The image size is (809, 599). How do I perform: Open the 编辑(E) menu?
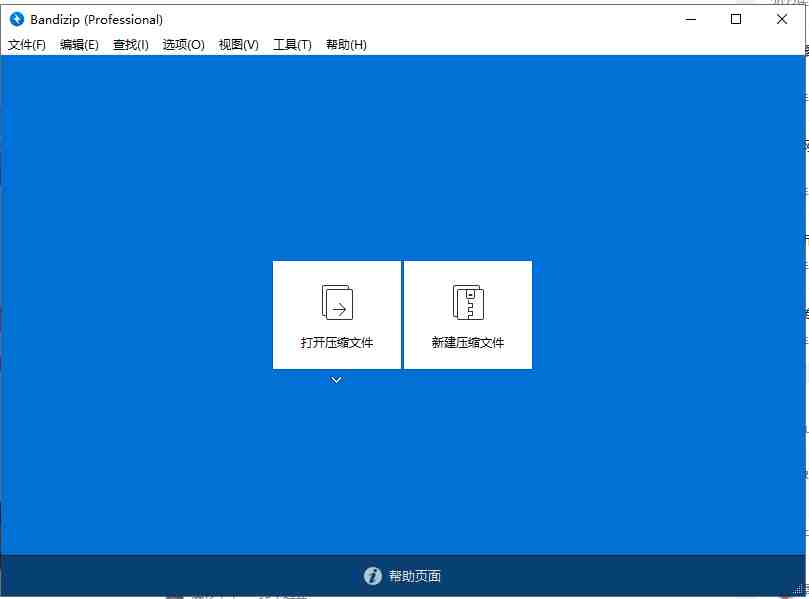[79, 44]
